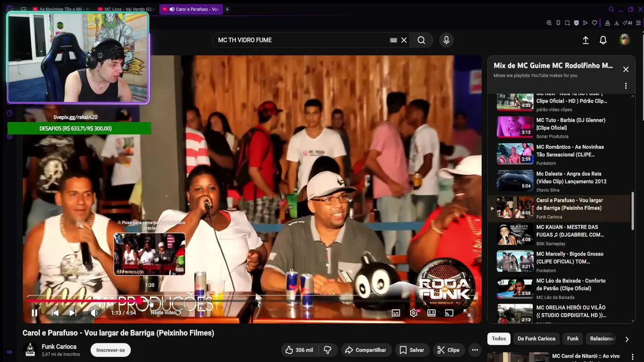The width and height of the screenshot is (644, 362).
Task: Play 'MC Romântico - As Novinhas' from the playlist
Action: (x=558, y=154)
